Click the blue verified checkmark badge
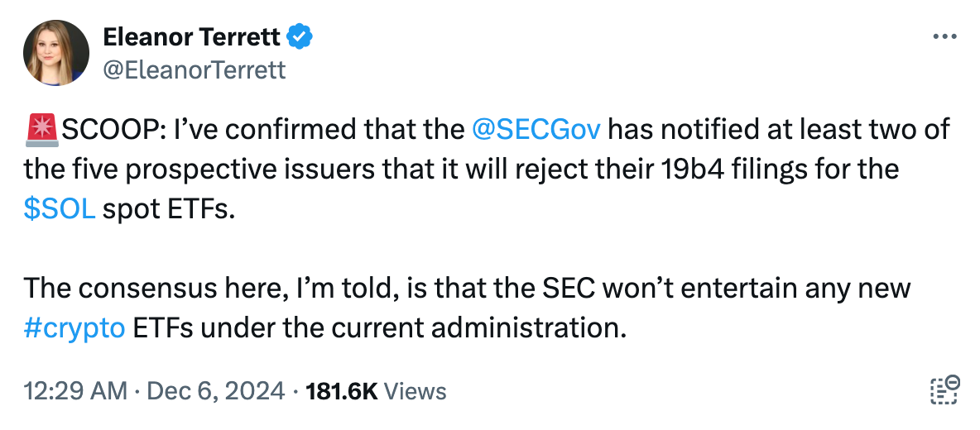This screenshot has height=430, width=980. [299, 37]
